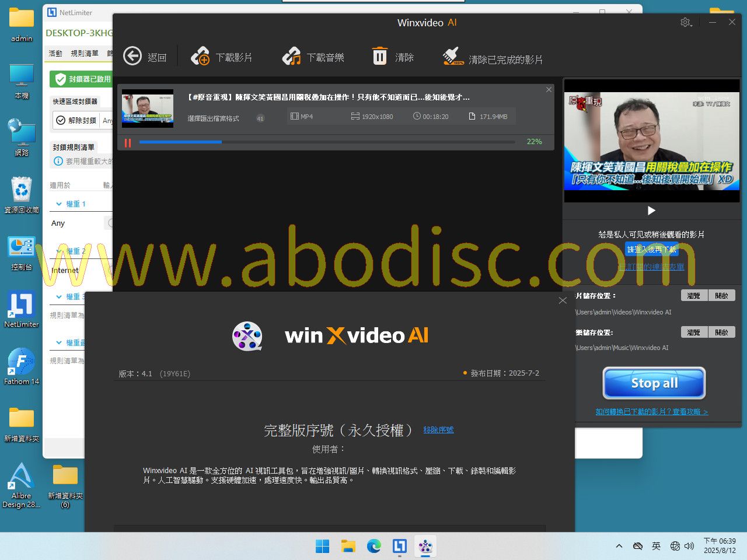This screenshot has height=560, width=747.
Task: Click the Winxvideo AI logo icon in about dialog
Action: tap(247, 336)
